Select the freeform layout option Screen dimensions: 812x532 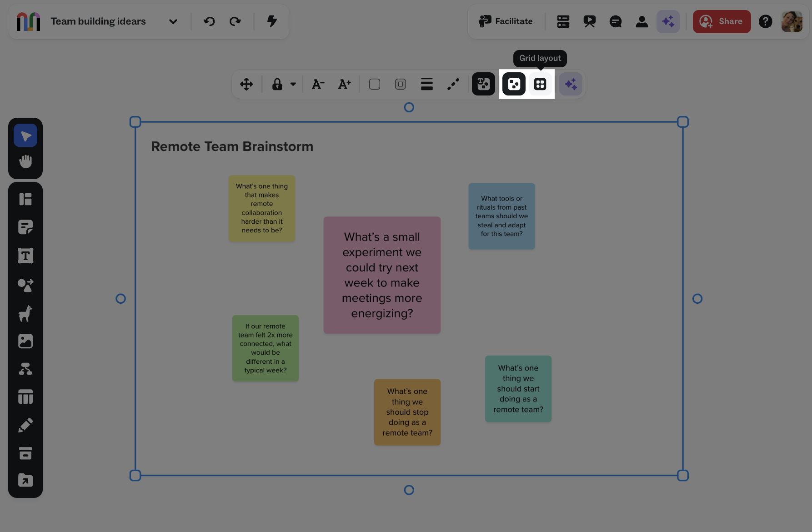[514, 84]
